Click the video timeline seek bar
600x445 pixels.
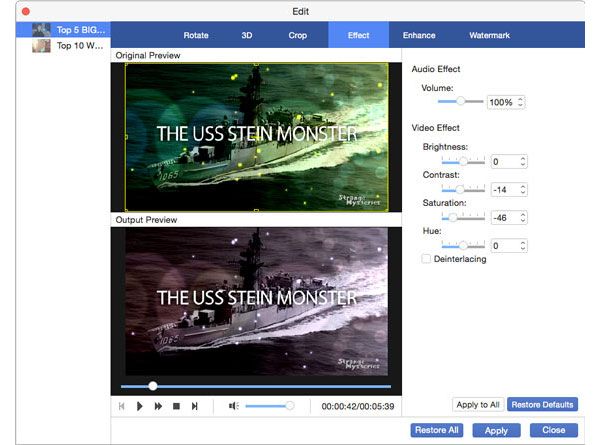[x=255, y=385]
